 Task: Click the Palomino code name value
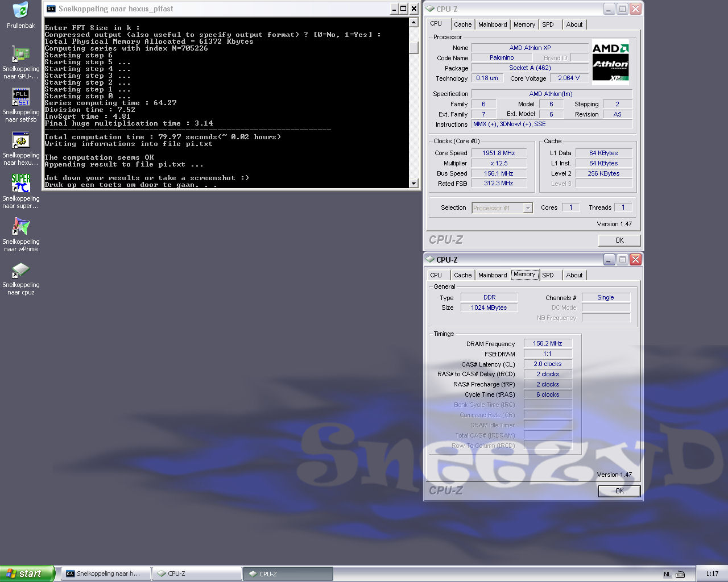tap(502, 57)
